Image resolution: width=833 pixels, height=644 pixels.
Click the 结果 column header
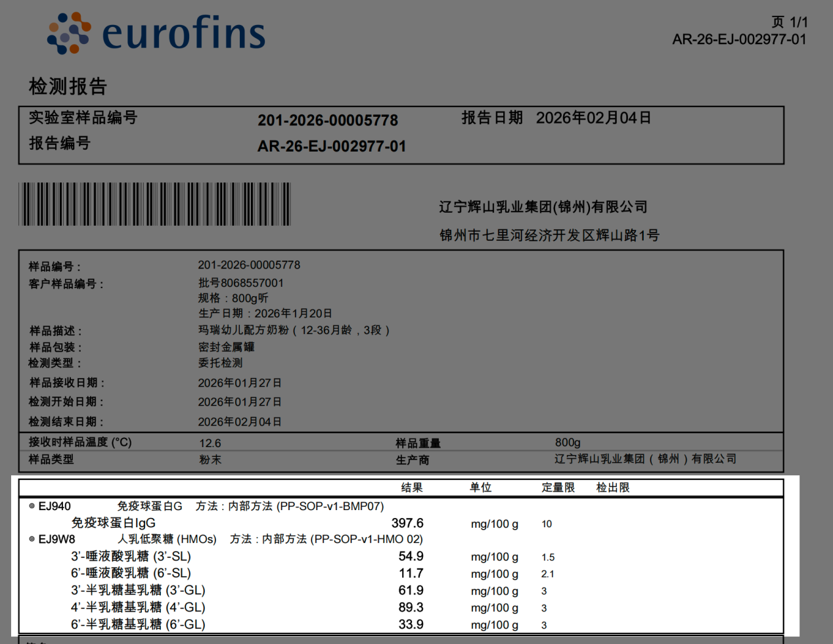[412, 488]
